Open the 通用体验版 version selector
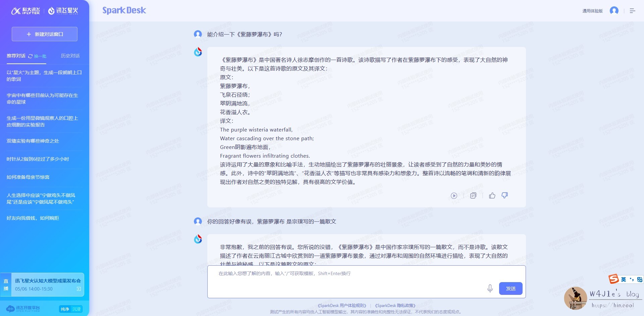The width and height of the screenshot is (644, 316). coord(592,10)
